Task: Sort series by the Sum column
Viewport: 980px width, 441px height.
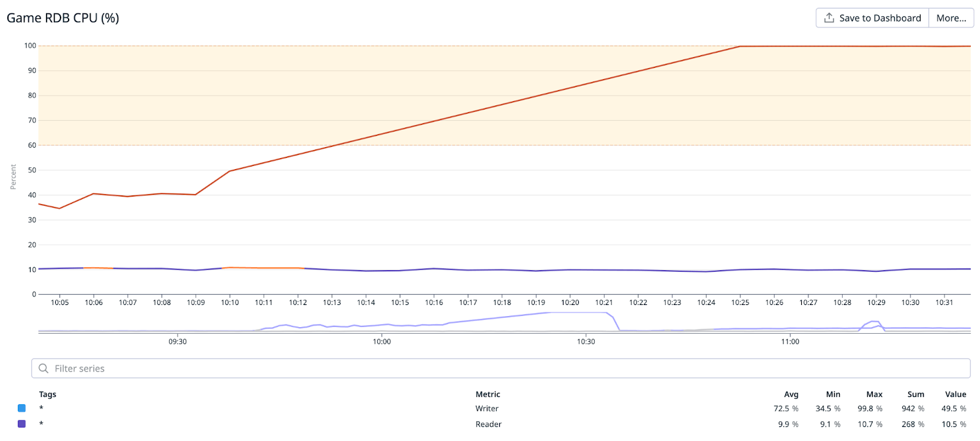Action: click(916, 394)
